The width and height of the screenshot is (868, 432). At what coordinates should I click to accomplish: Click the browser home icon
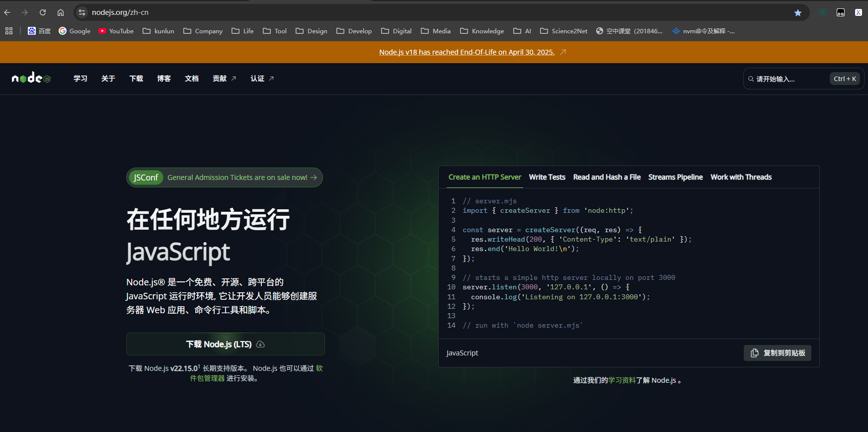pyautogui.click(x=61, y=12)
